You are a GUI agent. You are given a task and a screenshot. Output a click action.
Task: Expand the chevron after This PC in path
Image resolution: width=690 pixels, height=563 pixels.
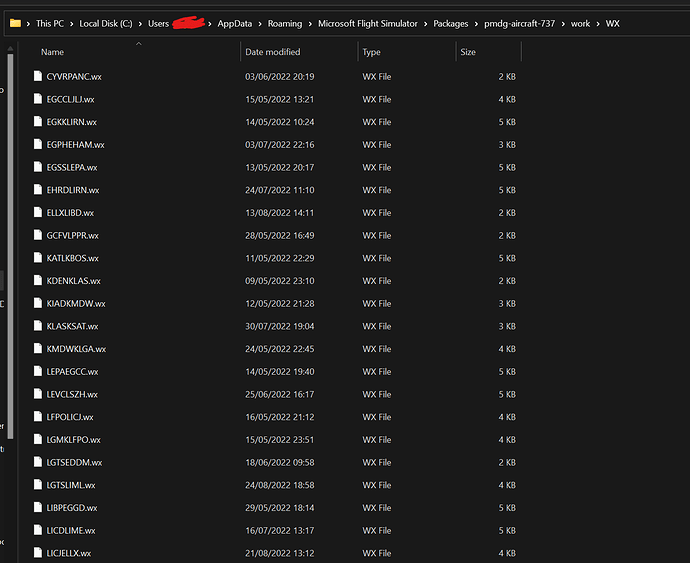pyautogui.click(x=71, y=23)
